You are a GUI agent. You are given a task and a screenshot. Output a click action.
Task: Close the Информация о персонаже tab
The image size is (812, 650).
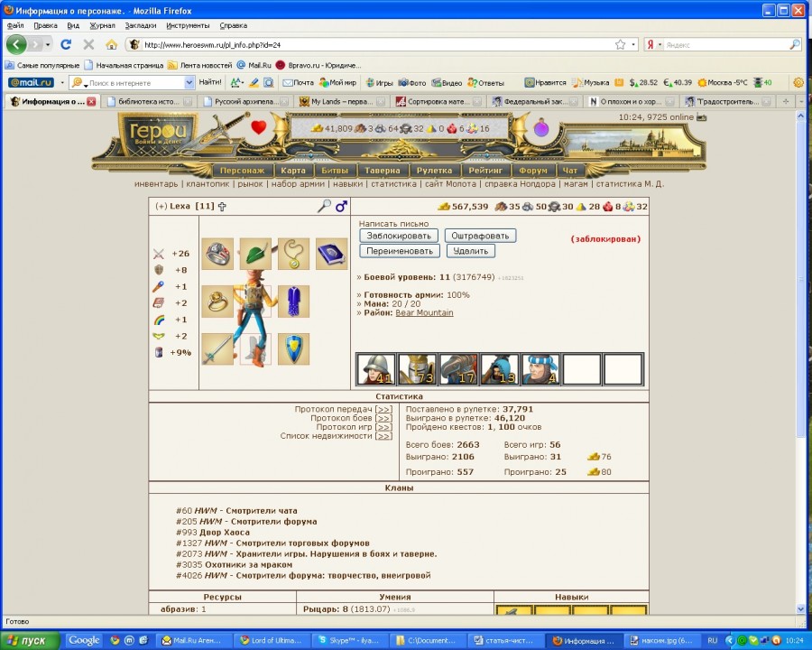click(x=91, y=102)
